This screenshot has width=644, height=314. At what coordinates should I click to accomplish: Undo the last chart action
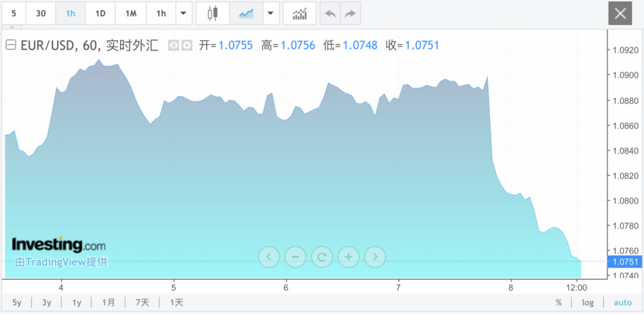pyautogui.click(x=329, y=13)
